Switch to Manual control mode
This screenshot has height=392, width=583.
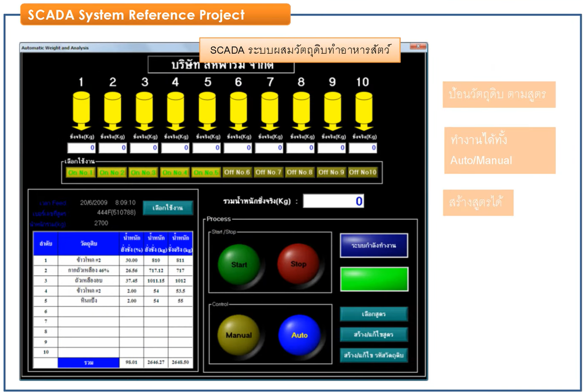click(238, 335)
